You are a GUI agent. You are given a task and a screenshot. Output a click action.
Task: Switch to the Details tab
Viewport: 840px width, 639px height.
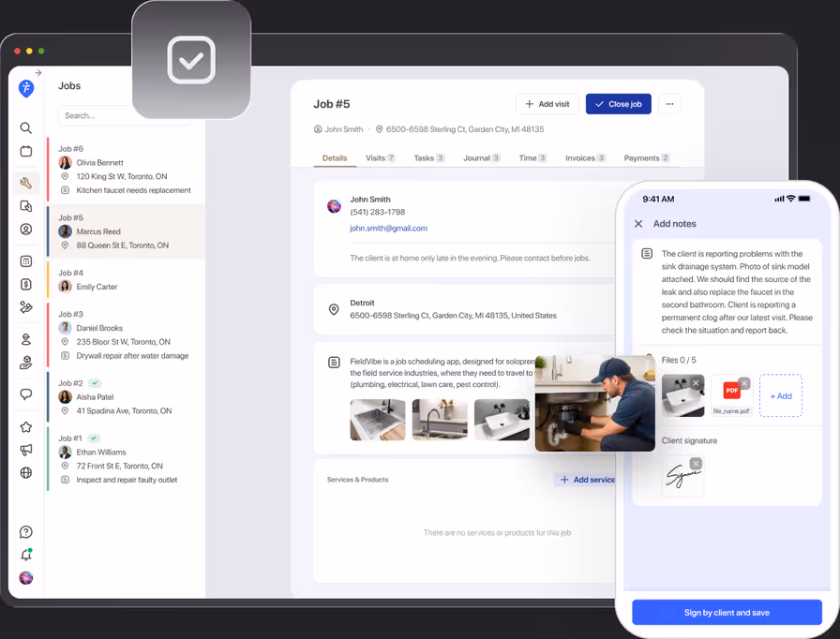point(335,158)
